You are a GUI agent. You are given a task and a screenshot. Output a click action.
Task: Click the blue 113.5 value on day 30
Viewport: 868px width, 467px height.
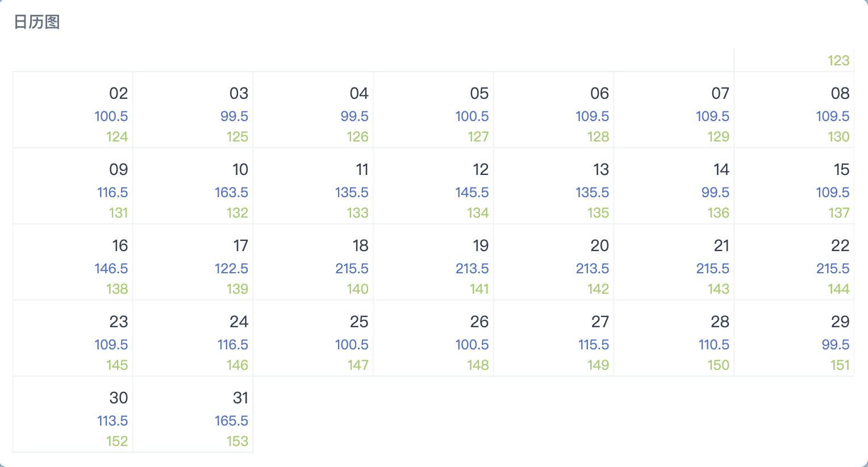(112, 421)
